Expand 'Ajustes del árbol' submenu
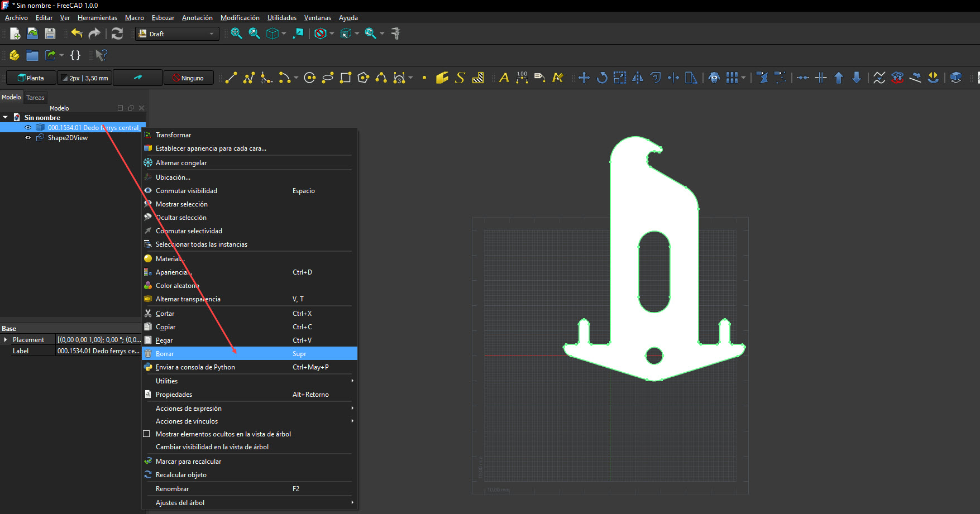The height and width of the screenshot is (514, 980). pos(250,503)
